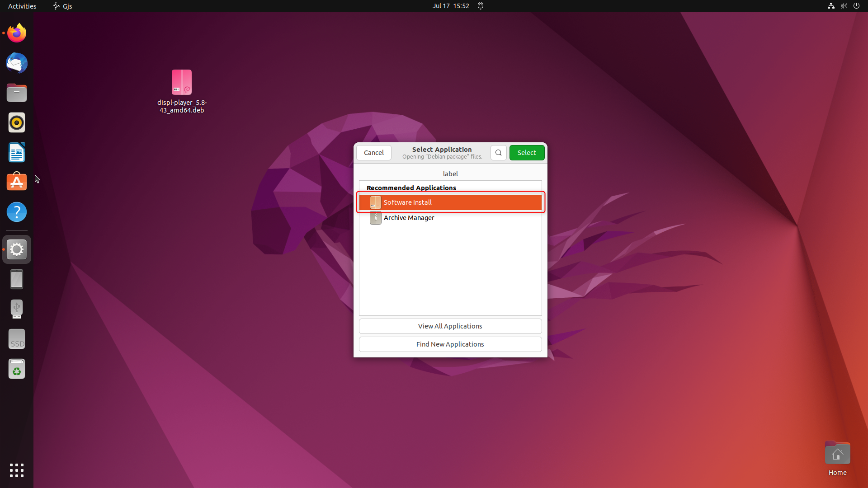Open the SSD drive icon
The height and width of the screenshot is (488, 868).
tap(17, 339)
